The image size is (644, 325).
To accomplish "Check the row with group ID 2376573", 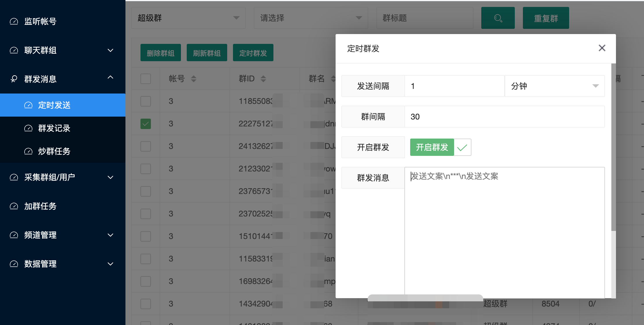I will click(146, 191).
